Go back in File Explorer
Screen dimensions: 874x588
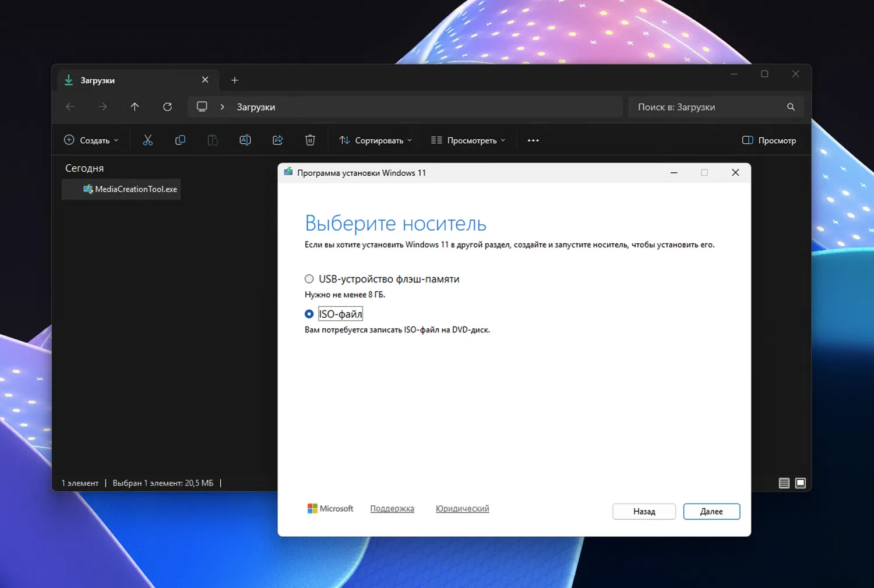(70, 107)
